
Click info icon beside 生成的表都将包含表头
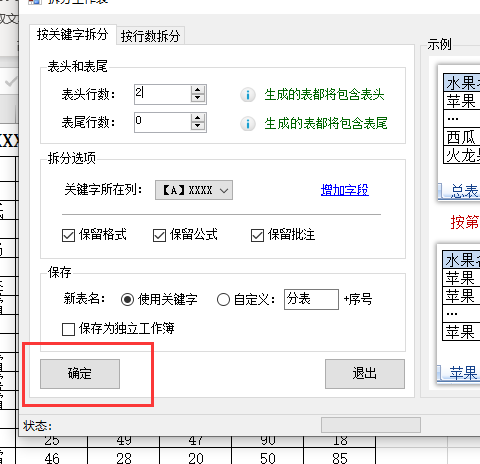248,95
